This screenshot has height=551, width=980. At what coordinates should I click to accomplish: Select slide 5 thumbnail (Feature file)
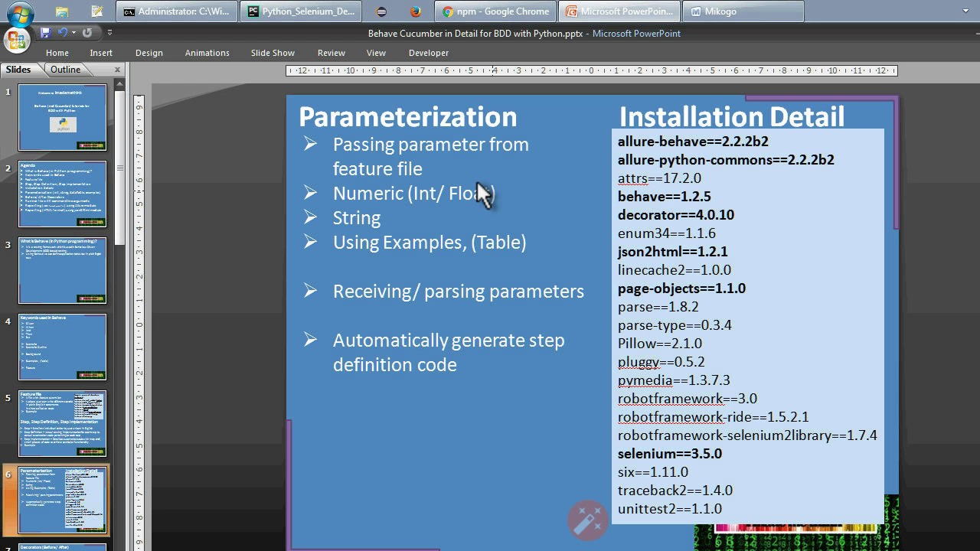click(x=63, y=424)
